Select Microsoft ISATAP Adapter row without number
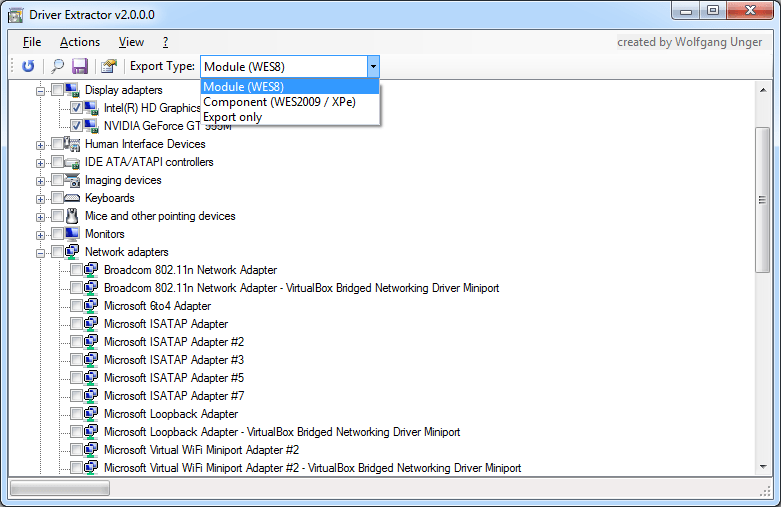781x507 pixels. [166, 324]
